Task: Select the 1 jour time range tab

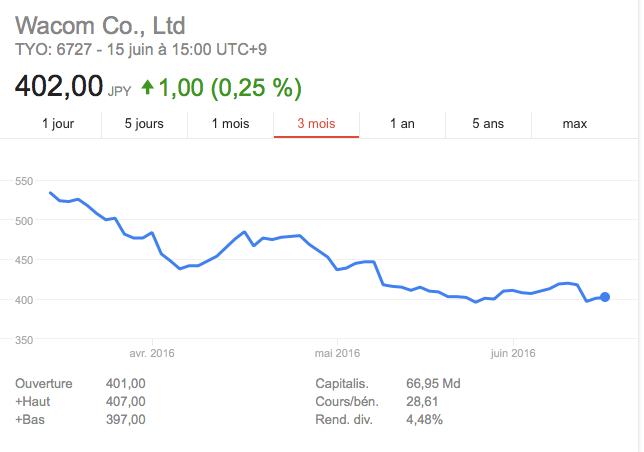Action: (x=58, y=124)
